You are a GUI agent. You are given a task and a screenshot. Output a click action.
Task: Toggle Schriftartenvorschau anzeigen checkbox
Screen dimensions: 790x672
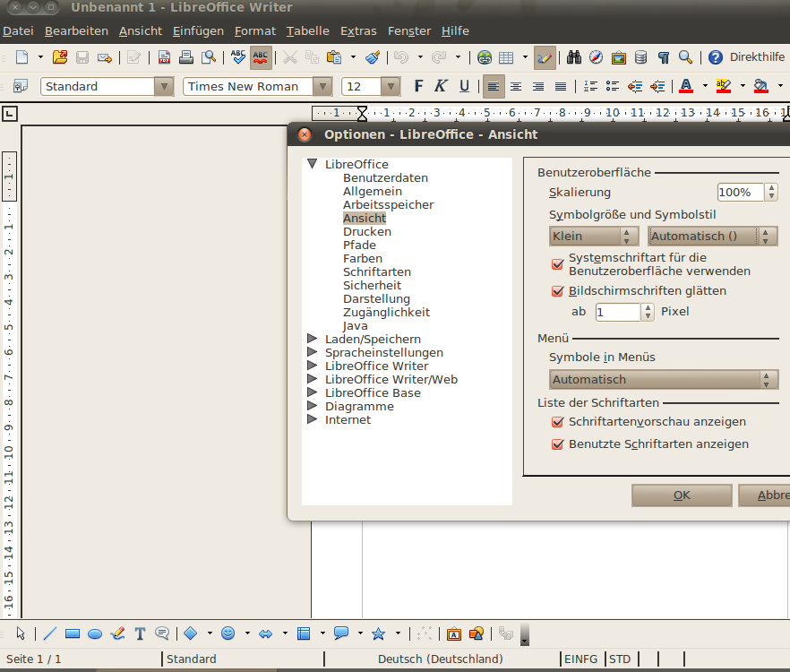pyautogui.click(x=557, y=422)
